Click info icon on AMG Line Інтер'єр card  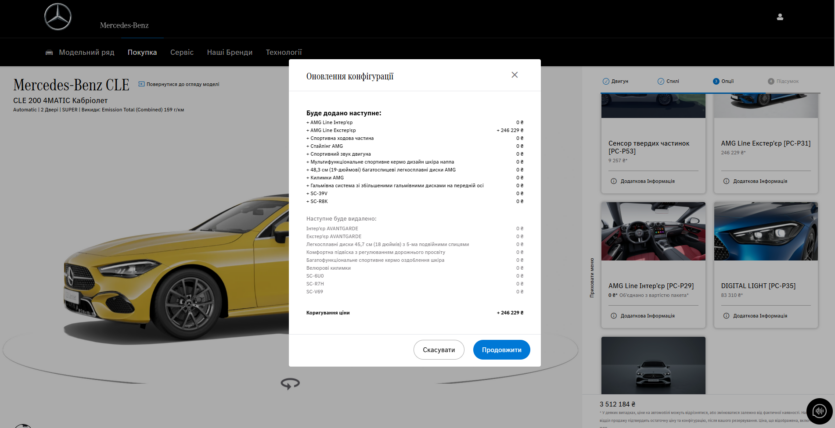[613, 316]
